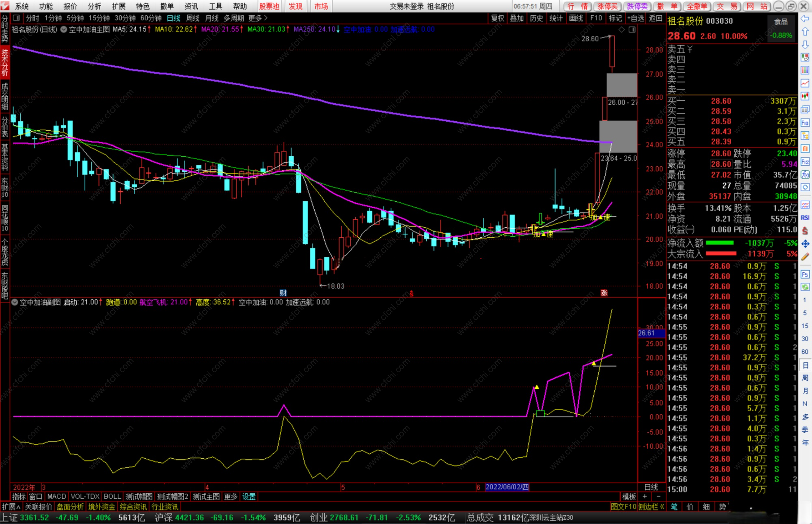Click the RSI indicator icon in right sidebar

pyautogui.click(x=805, y=218)
